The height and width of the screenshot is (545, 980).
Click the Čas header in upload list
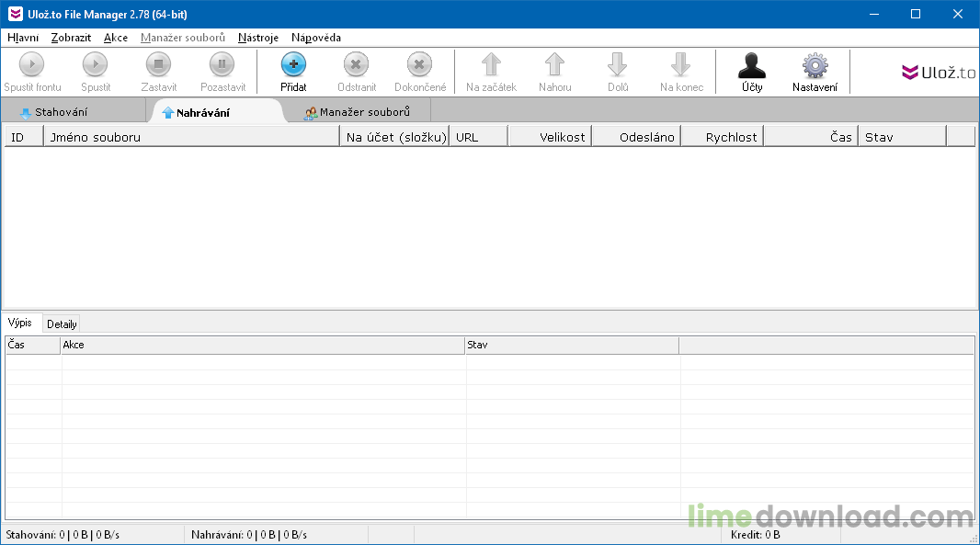811,137
